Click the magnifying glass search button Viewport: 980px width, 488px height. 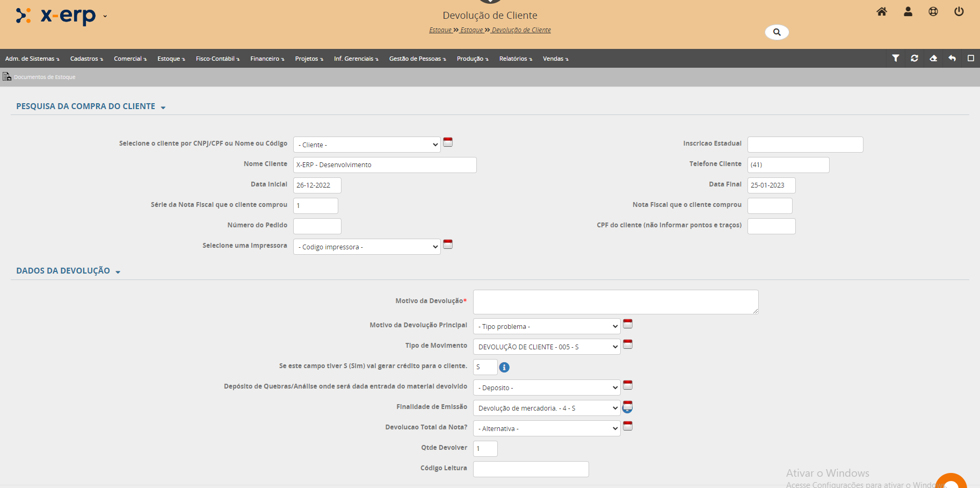click(x=776, y=32)
